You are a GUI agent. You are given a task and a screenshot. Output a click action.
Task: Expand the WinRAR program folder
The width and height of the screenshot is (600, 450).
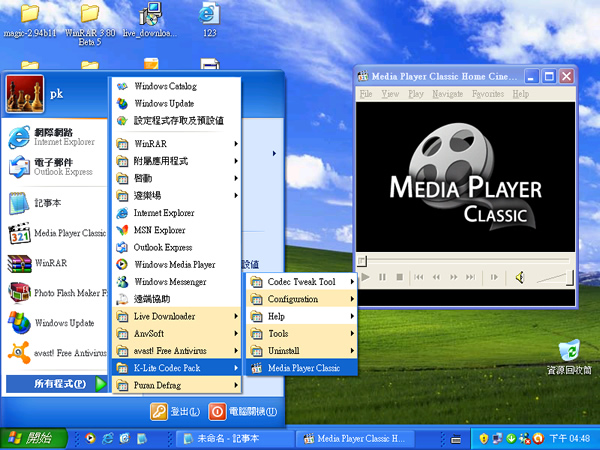pyautogui.click(x=177, y=144)
